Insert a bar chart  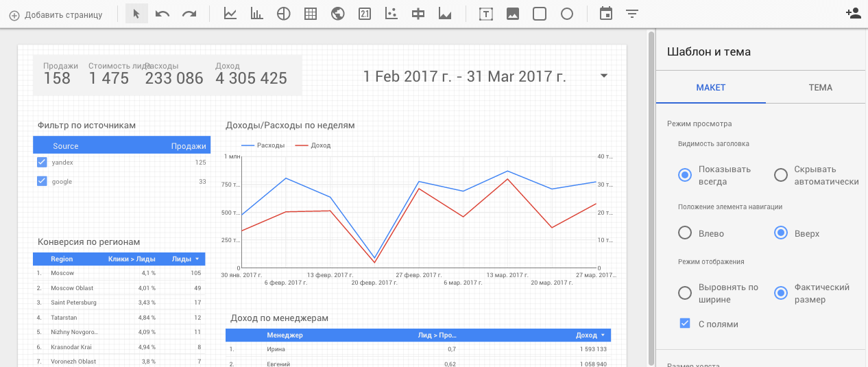tap(256, 14)
